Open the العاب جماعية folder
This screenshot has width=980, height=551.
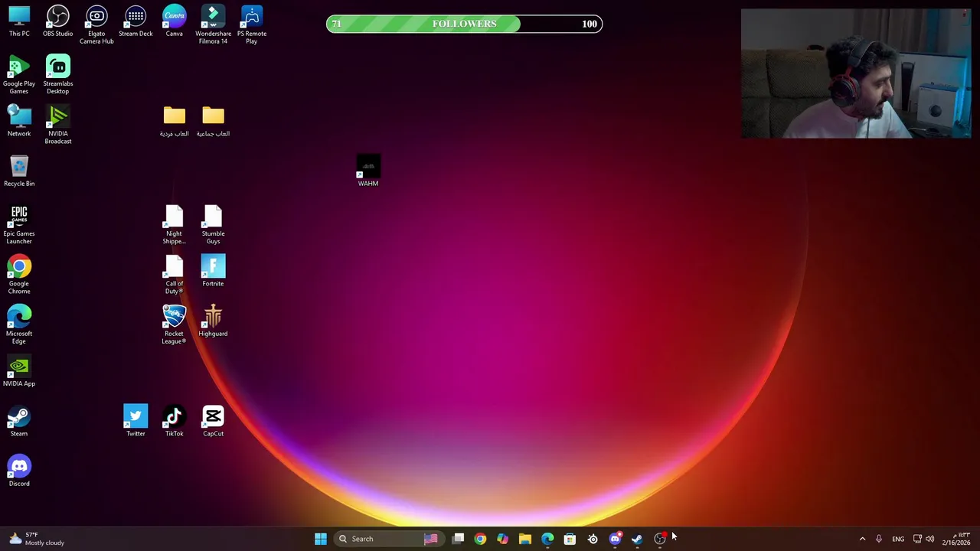click(213, 121)
